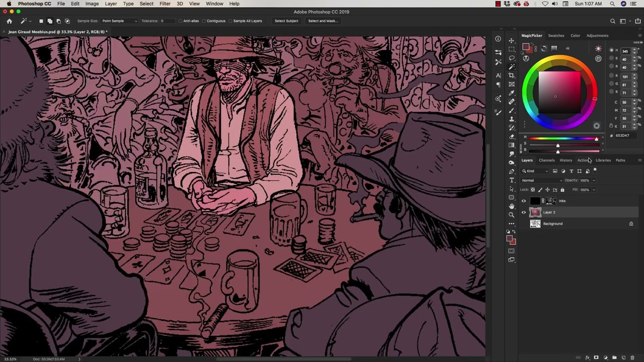Viewport: 644px width, 362px height.
Task: Click the Select and Mask button
Action: point(323,21)
